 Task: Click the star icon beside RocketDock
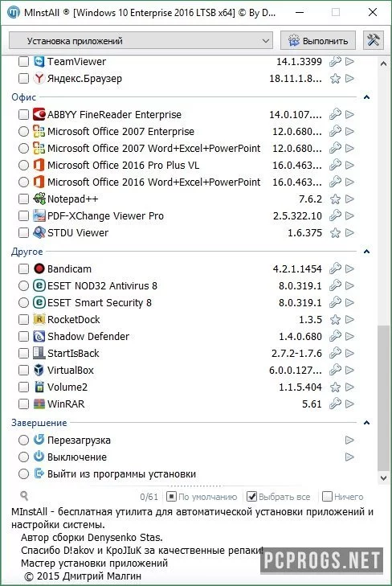pos(335,320)
